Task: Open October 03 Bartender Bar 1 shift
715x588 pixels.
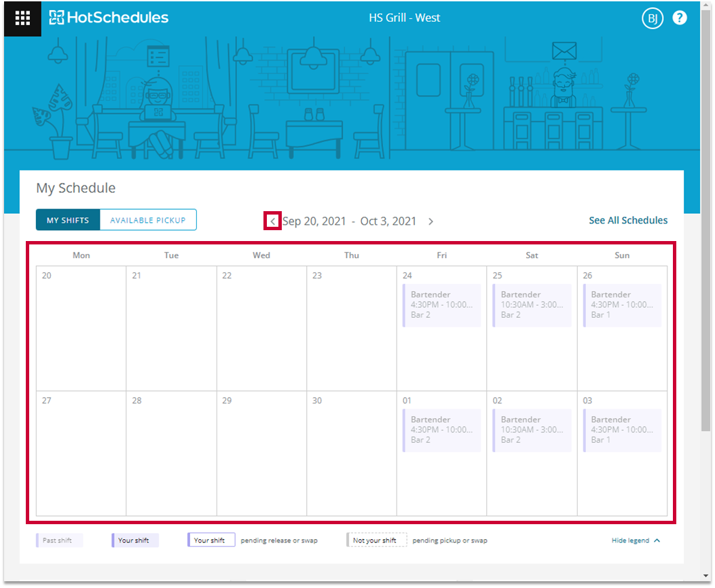Action: point(622,430)
